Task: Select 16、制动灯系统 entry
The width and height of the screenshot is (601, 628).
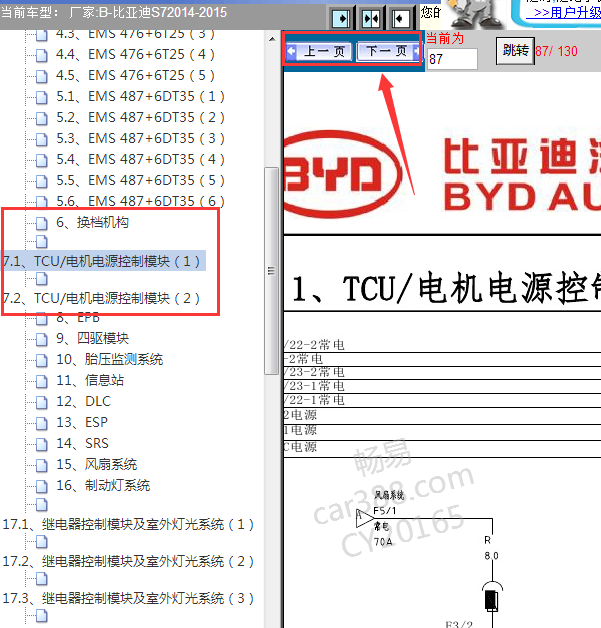Action: coord(103,485)
